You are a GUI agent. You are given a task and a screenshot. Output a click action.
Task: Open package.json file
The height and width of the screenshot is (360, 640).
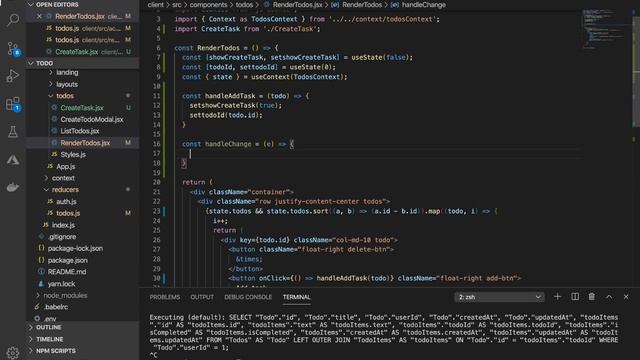pos(67,260)
